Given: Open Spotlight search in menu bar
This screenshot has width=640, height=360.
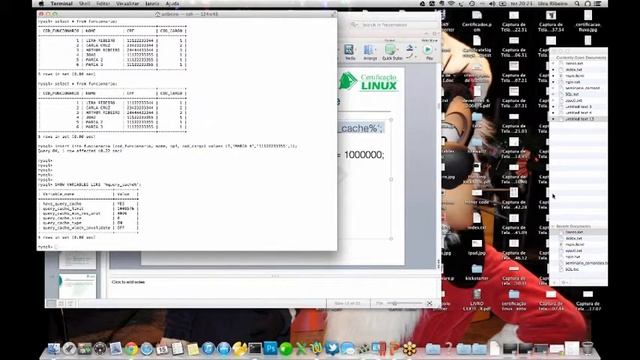Looking at the screenshot, I should 577,4.
